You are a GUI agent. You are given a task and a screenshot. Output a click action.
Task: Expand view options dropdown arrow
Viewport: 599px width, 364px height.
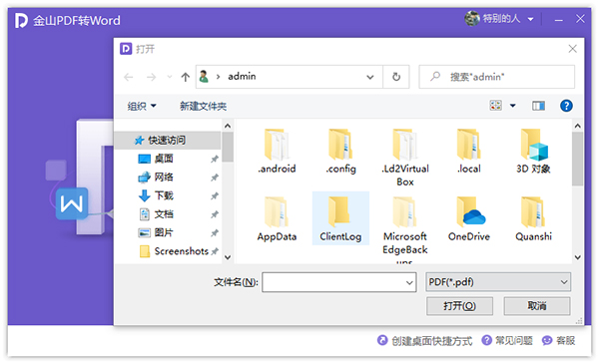(x=513, y=106)
